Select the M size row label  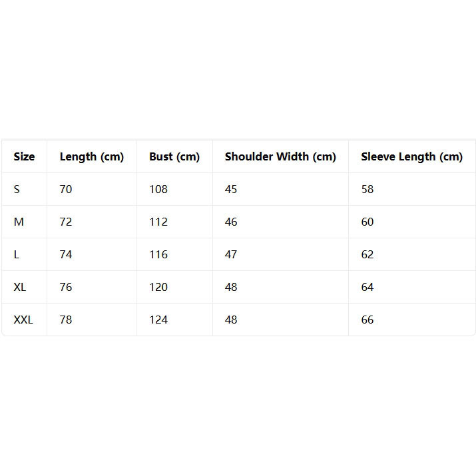pos(19,222)
